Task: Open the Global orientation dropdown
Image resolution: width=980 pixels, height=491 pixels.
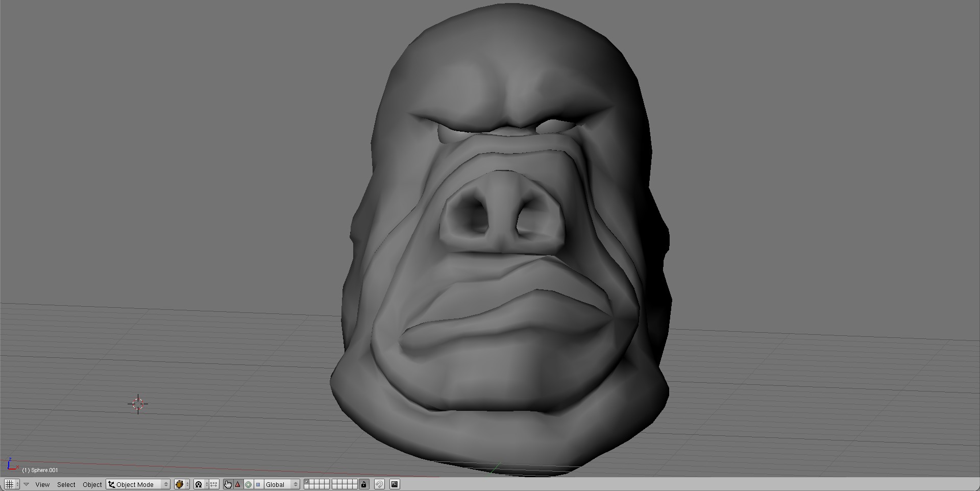Action: pos(281,484)
